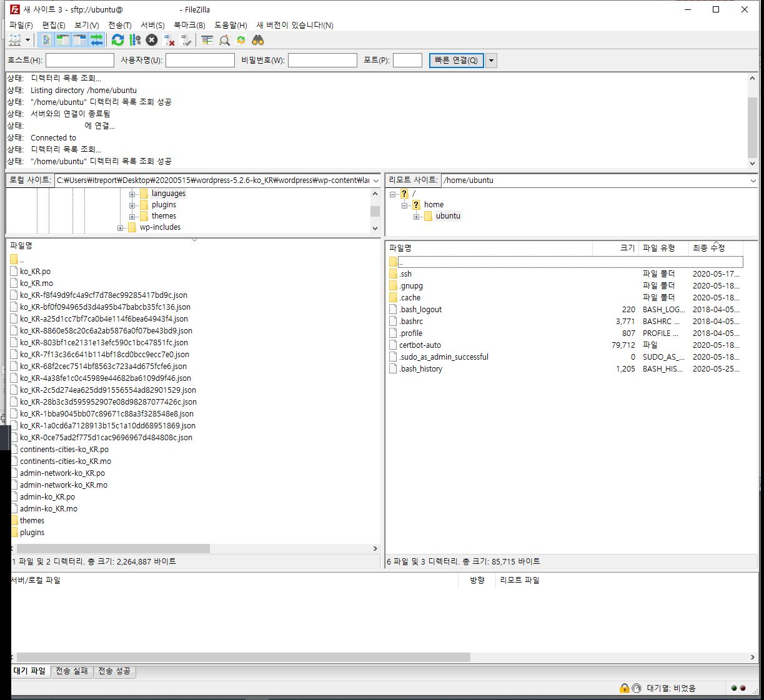Select continents-cities-ko_KR.mo file
This screenshot has height=700, width=764.
coord(66,461)
